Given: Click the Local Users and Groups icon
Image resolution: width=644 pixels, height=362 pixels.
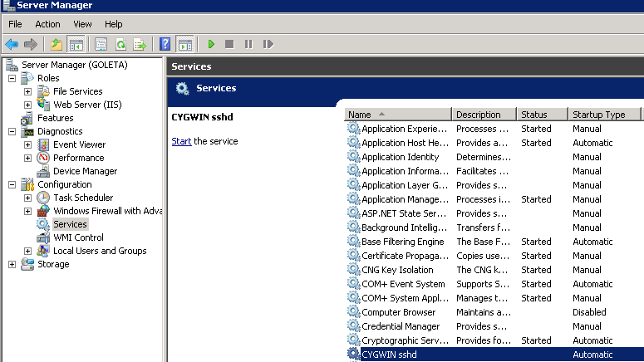Looking at the screenshot, I should tap(43, 251).
